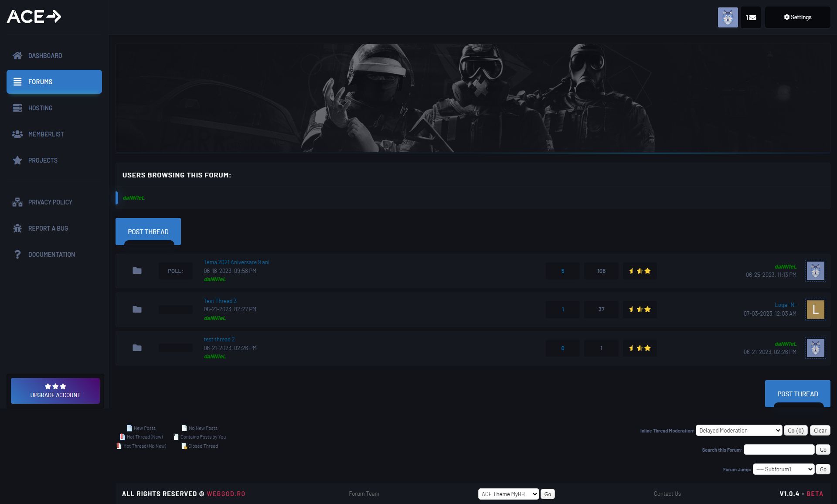Click folder icon of Test Thread 3
Image resolution: width=837 pixels, height=504 pixels.
(137, 309)
